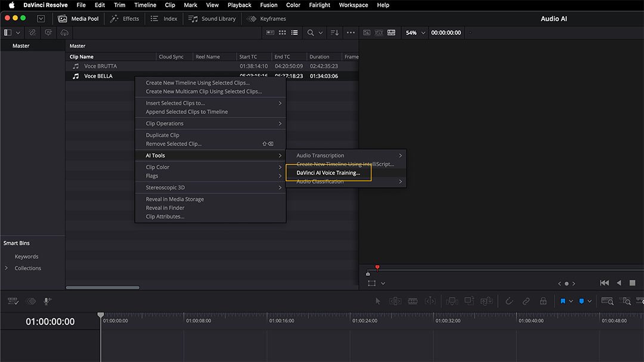
Task: Click the viewer timecode 00:00:00:00 field
Action: [445, 32]
